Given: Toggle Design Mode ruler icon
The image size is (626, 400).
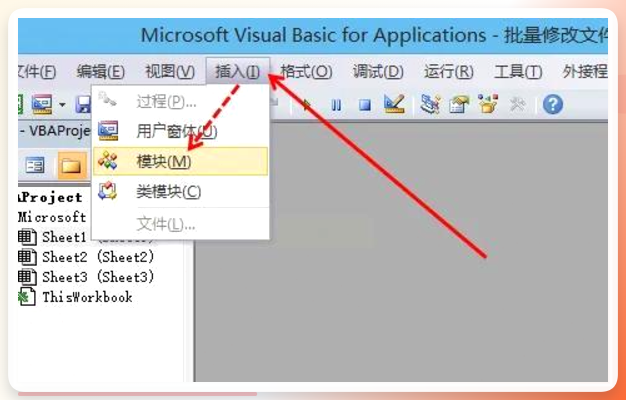Looking at the screenshot, I should [x=394, y=104].
